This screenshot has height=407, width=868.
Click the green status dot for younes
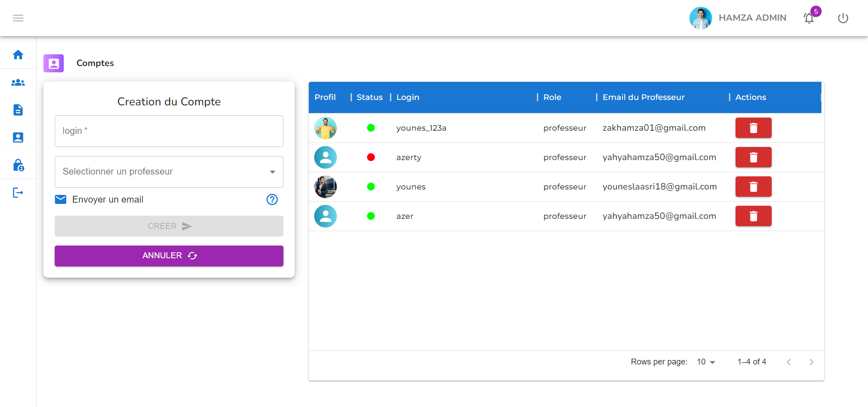point(371,187)
